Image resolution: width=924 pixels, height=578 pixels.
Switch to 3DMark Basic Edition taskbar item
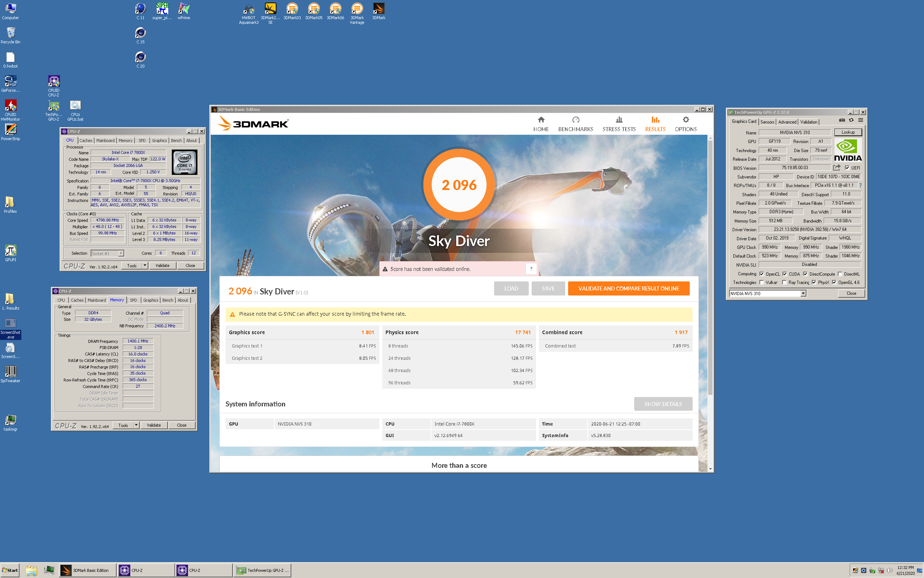pyautogui.click(x=87, y=570)
